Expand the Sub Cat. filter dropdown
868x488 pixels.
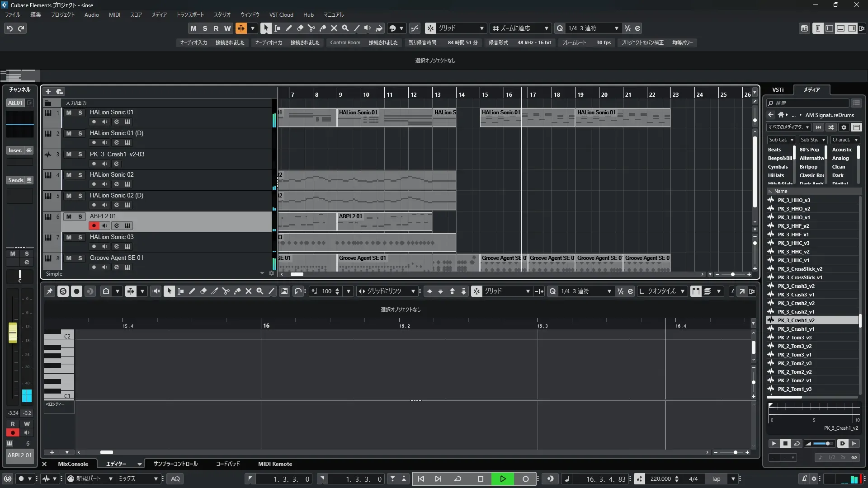[781, 140]
